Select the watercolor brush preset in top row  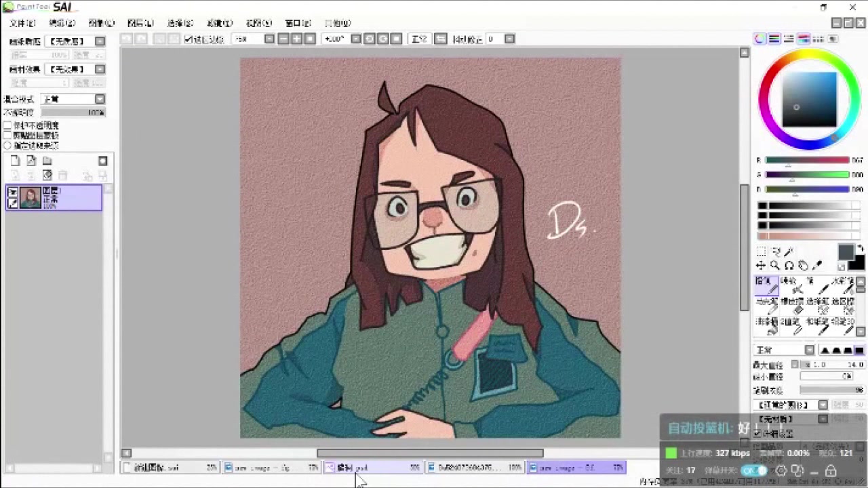[843, 285]
